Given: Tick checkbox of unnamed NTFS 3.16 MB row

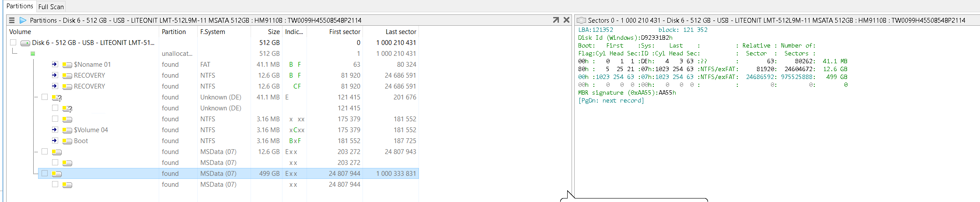Looking at the screenshot, I should click(55, 119).
